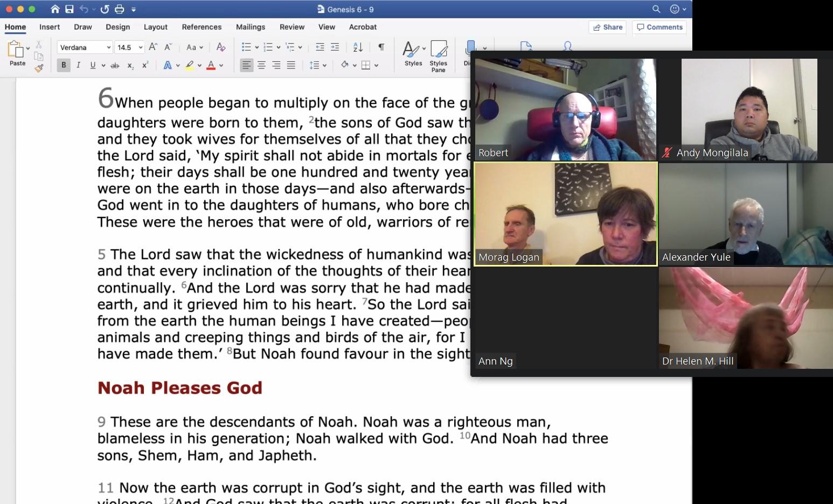Screen dimensions: 833x504
Task: Toggle Superscript formatting
Action: click(145, 65)
